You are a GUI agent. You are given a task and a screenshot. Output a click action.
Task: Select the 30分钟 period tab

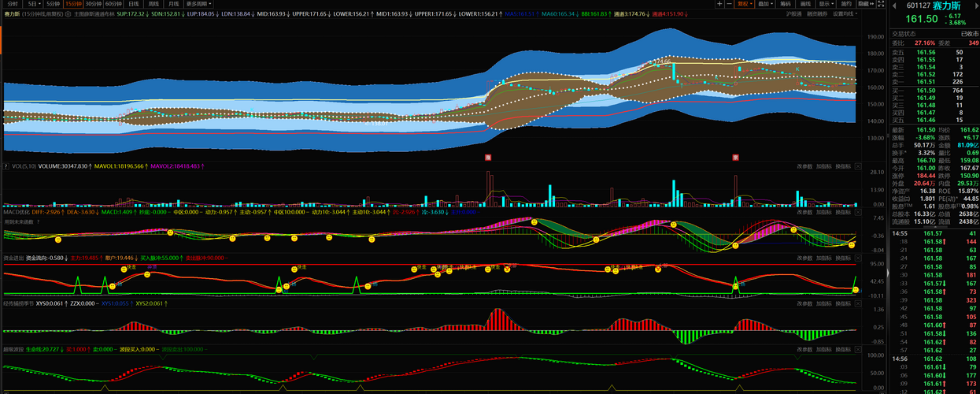pyautogui.click(x=93, y=4)
